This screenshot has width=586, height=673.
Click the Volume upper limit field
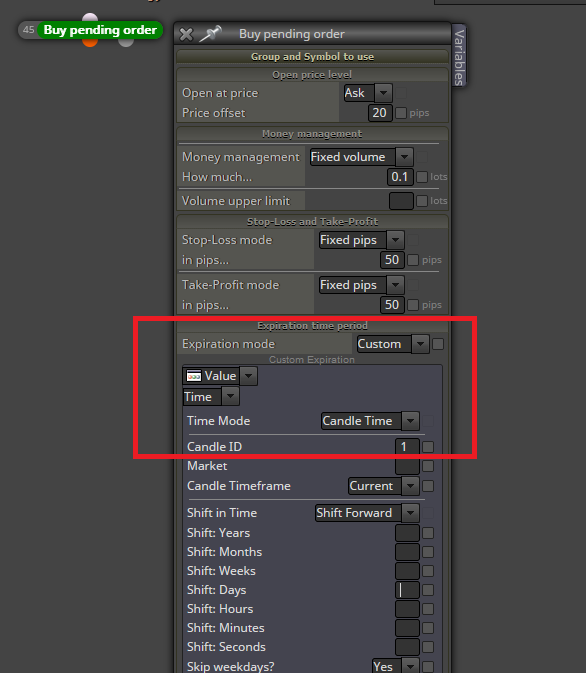tap(401, 201)
